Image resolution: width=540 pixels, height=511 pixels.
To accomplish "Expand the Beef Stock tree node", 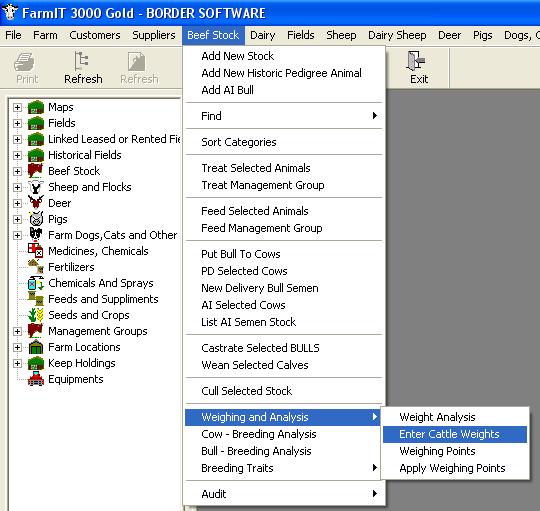I will [17, 171].
